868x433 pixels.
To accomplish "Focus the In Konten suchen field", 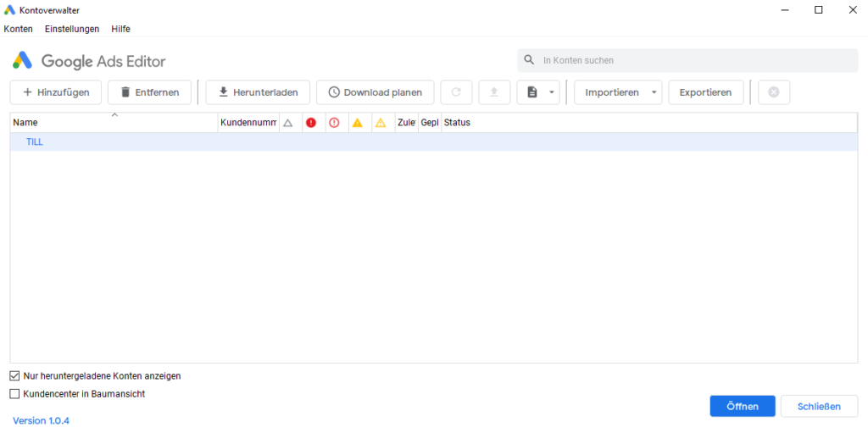I will click(687, 60).
